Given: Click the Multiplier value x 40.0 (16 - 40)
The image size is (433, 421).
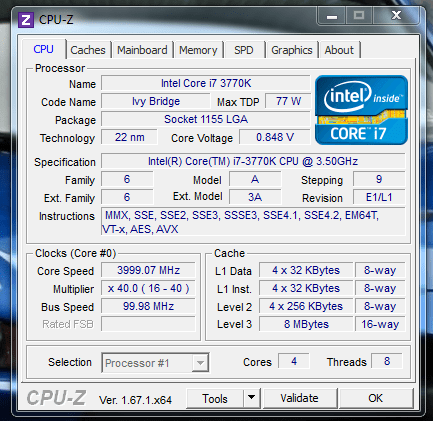Looking at the screenshot, I should [x=148, y=288].
